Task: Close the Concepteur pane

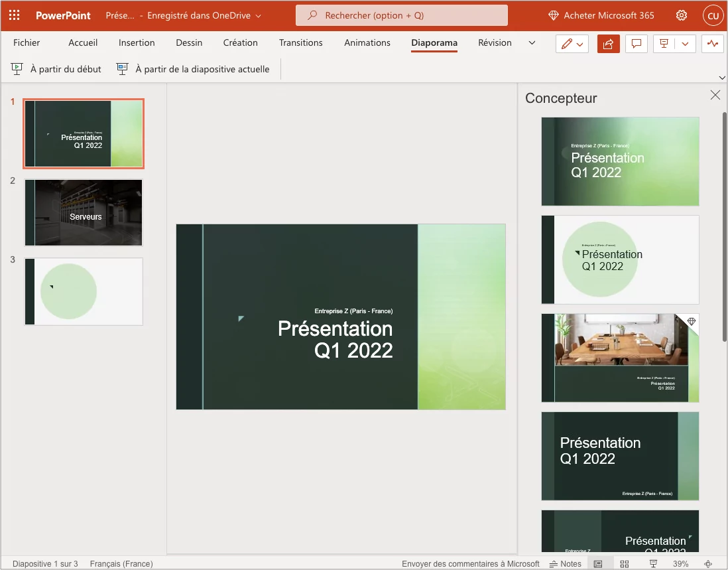Action: 715,96
